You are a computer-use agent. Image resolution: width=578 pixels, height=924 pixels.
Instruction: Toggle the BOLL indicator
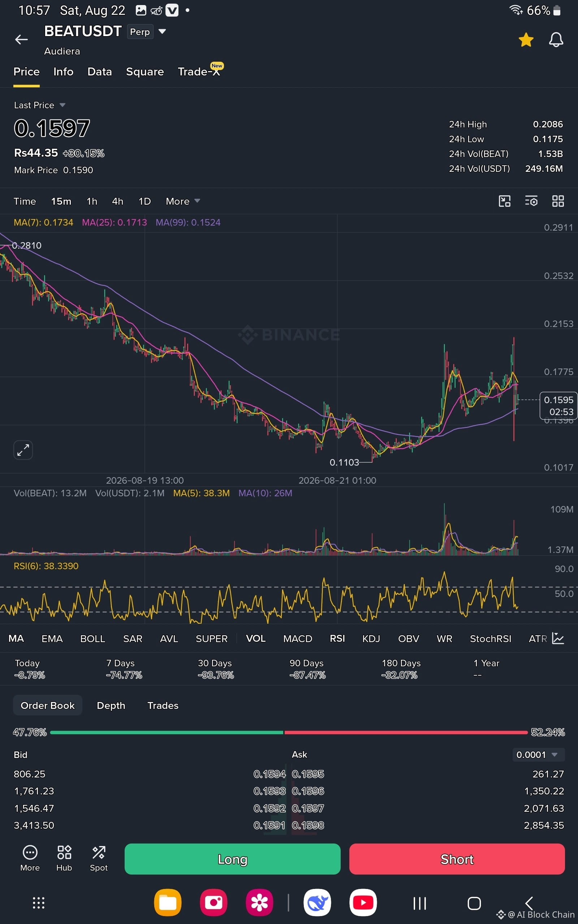92,639
